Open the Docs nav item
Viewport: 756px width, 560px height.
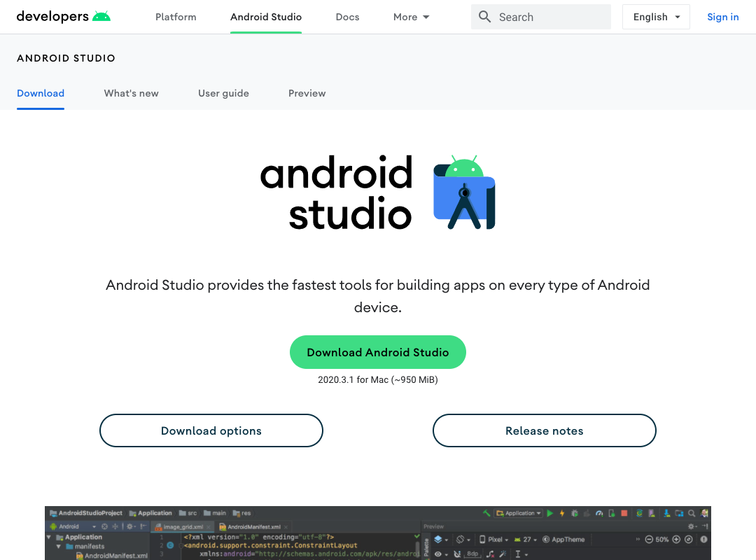pyautogui.click(x=348, y=17)
